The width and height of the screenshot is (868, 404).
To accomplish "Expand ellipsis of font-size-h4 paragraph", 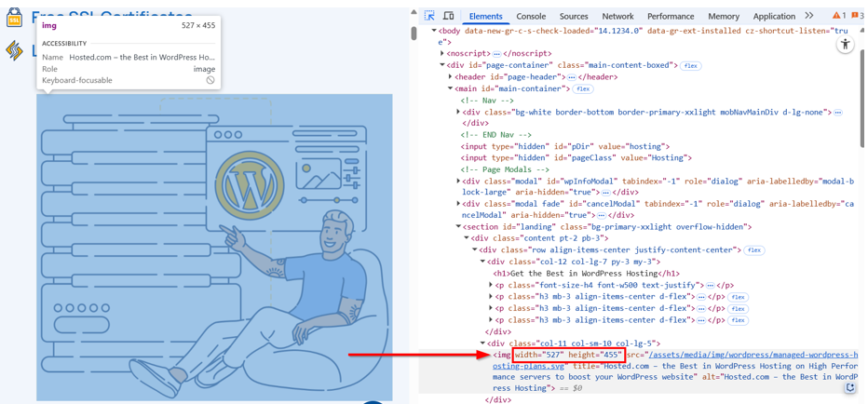I will point(711,285).
